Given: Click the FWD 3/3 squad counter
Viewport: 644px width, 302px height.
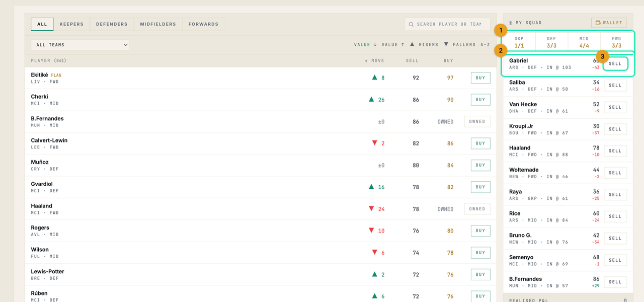Looking at the screenshot, I should [x=617, y=42].
